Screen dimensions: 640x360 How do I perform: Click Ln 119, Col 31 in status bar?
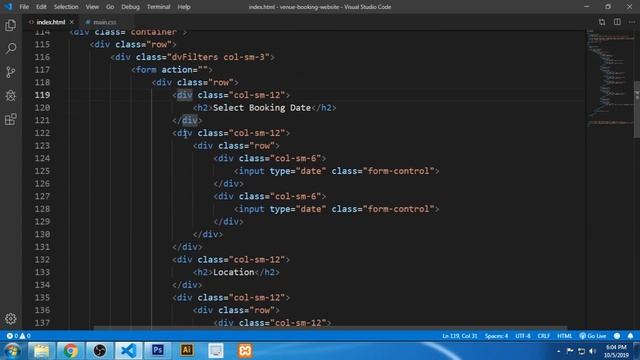460,336
